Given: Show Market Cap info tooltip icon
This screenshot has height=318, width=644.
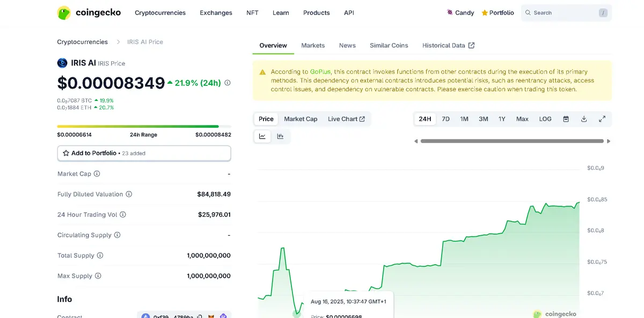Looking at the screenshot, I should (97, 174).
